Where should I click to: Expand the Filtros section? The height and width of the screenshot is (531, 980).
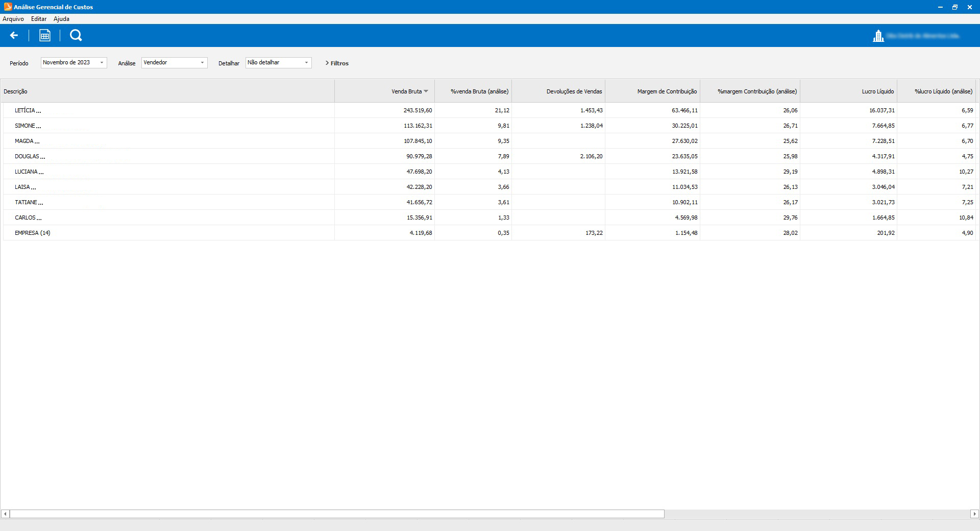coord(337,63)
